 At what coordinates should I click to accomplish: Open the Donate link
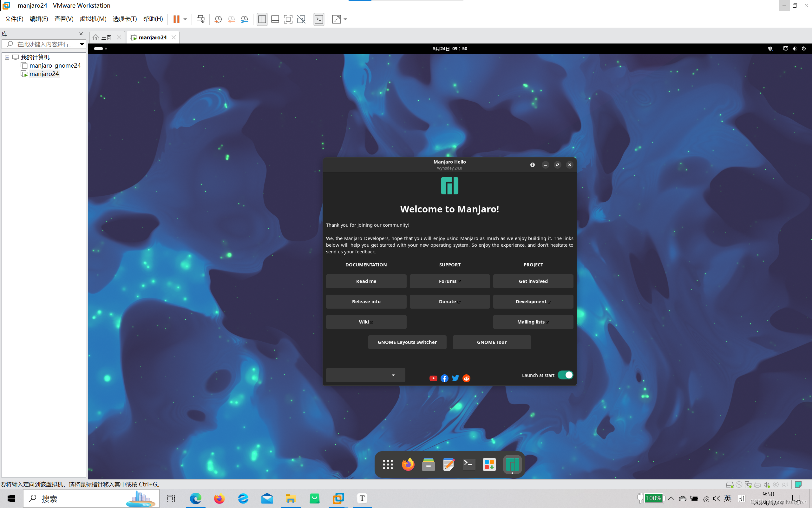pos(450,301)
